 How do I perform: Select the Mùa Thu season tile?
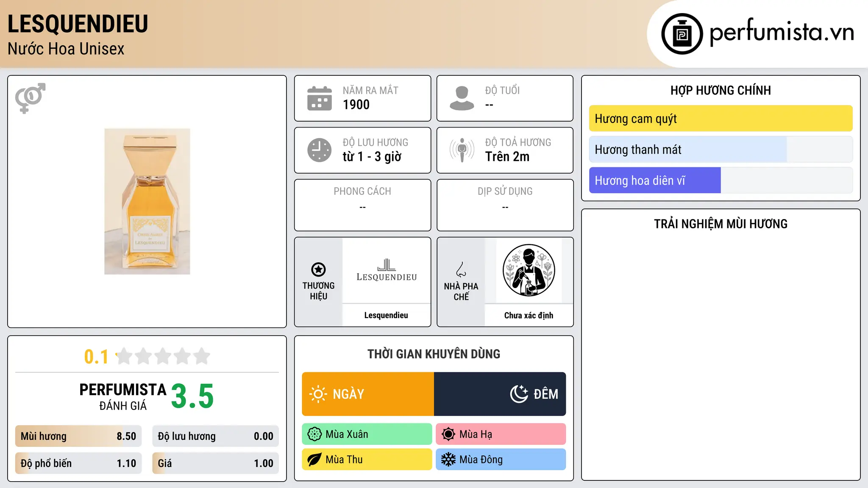[x=367, y=460]
